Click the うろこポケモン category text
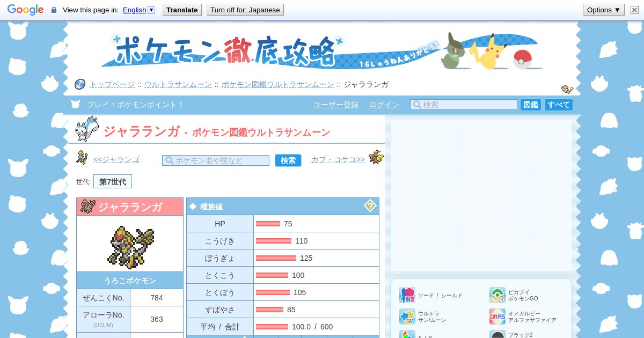Image resolution: width=644 pixels, height=338 pixels. (x=130, y=281)
